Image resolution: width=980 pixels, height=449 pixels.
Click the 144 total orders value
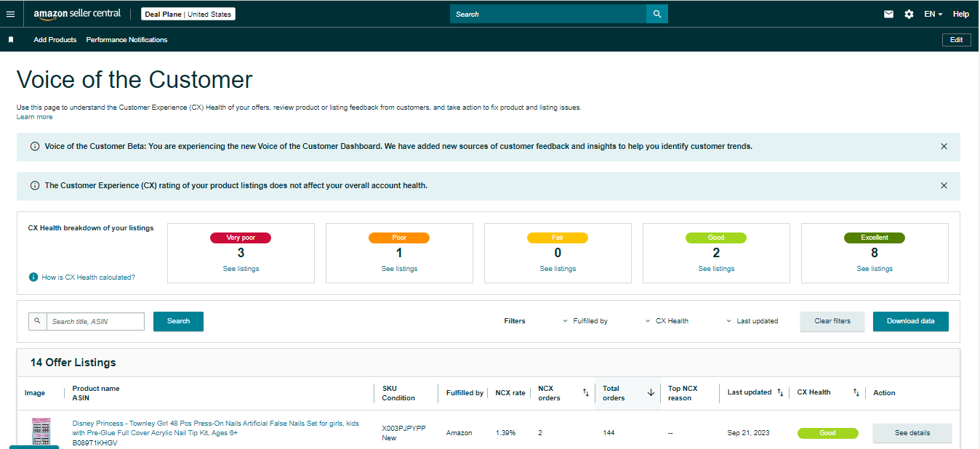(609, 433)
